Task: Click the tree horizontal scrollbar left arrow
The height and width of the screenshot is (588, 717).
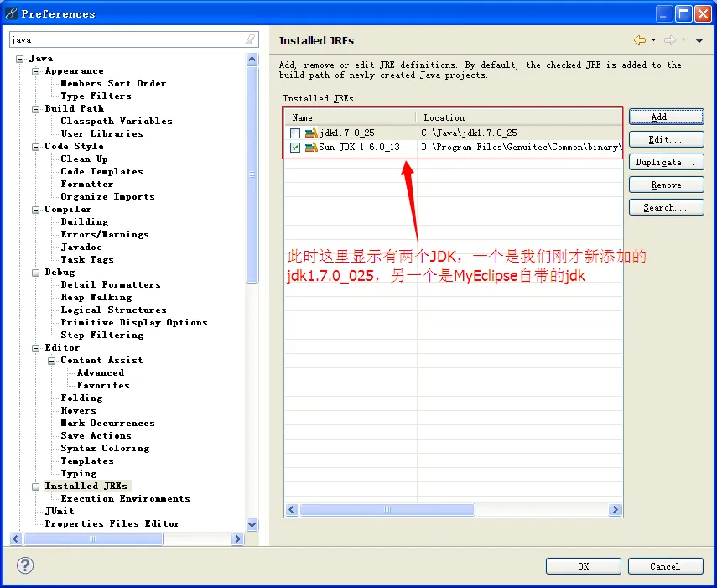Action: click(16, 539)
